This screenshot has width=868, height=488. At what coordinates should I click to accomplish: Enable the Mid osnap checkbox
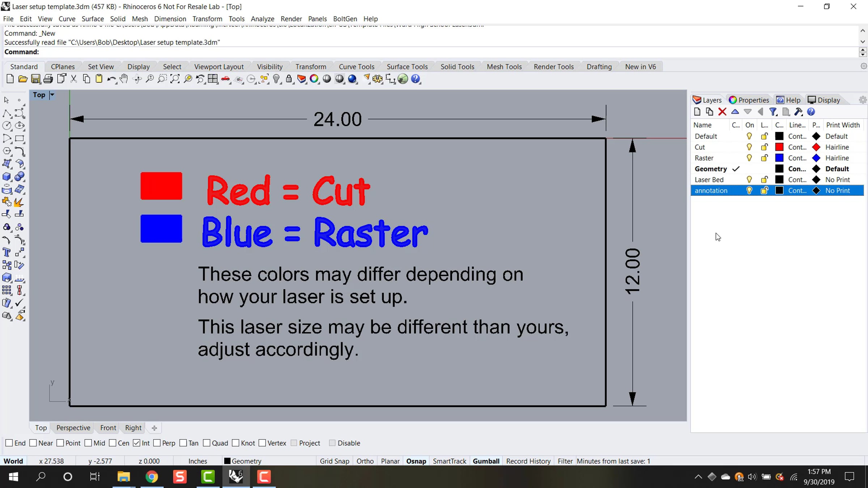click(x=88, y=443)
